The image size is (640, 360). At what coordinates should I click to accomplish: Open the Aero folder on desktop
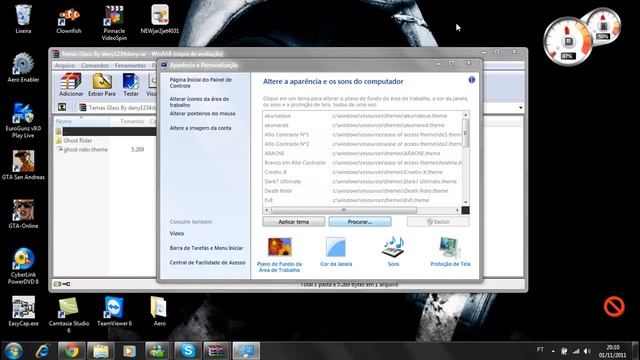click(159, 311)
